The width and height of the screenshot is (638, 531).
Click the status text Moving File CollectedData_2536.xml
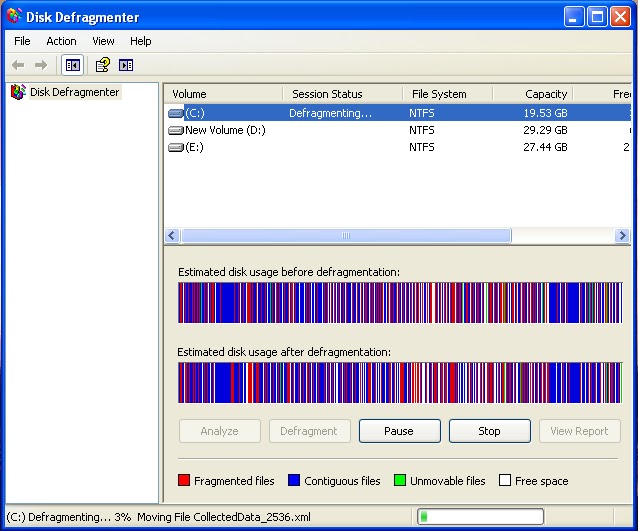click(x=224, y=517)
